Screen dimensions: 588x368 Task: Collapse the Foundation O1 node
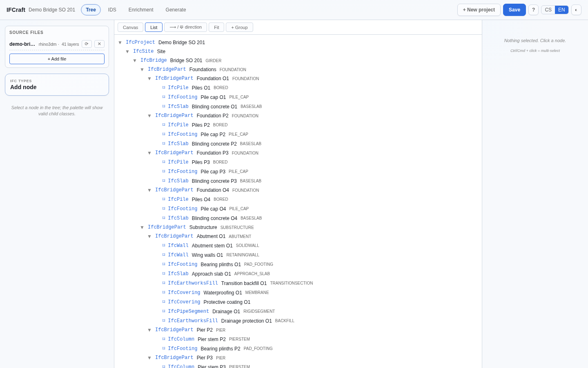point(149,79)
